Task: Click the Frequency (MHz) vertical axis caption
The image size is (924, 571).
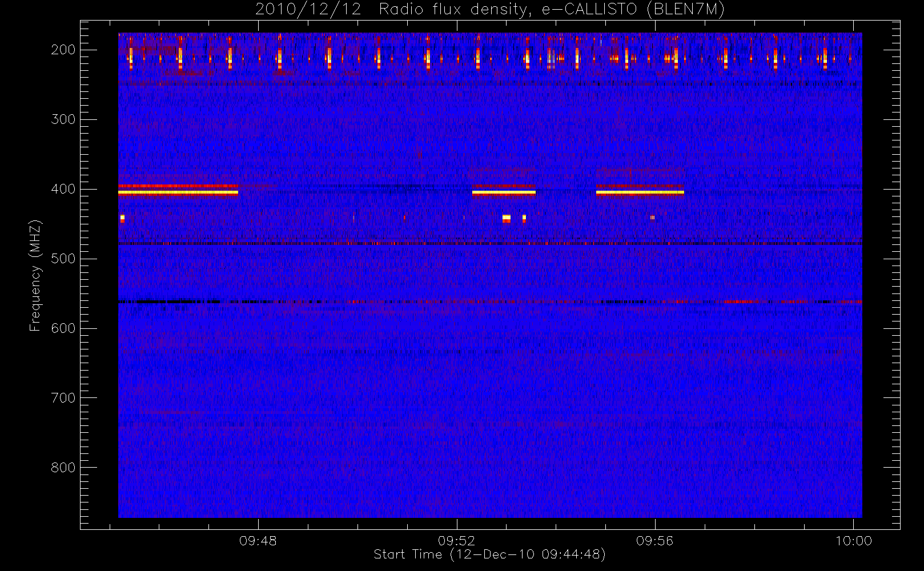Action: 35,275
